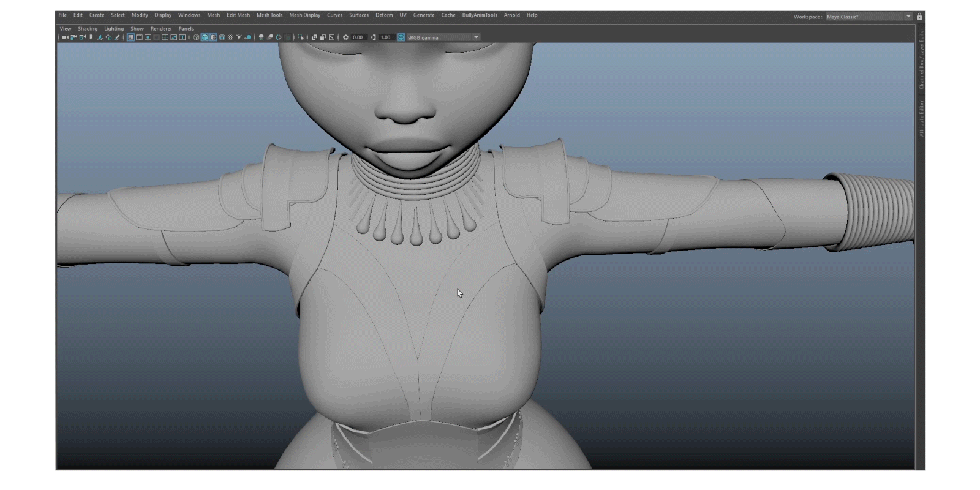Toggle X-Ray Active Components icon
Viewport: 980px width, 490px height.
click(x=323, y=37)
